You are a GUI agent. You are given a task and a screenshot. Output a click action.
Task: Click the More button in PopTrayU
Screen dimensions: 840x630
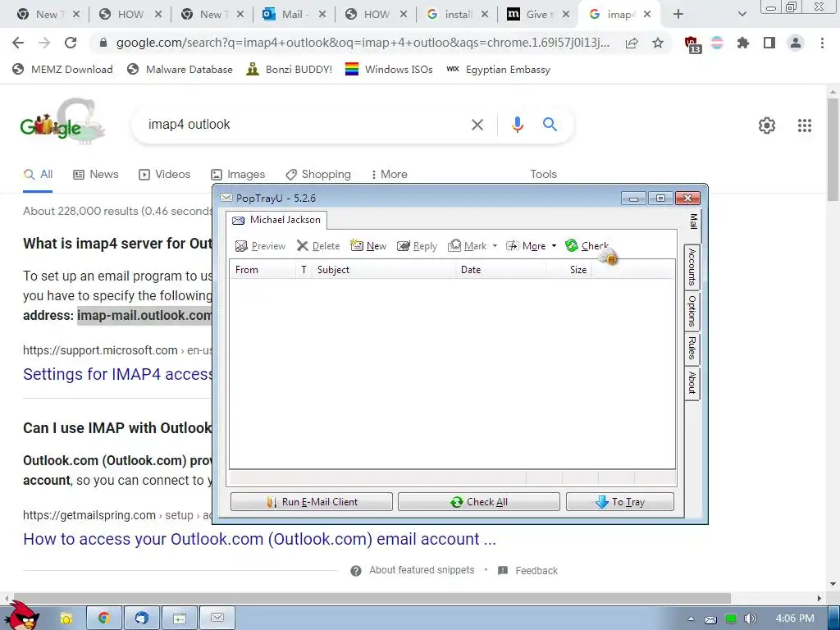526,246
